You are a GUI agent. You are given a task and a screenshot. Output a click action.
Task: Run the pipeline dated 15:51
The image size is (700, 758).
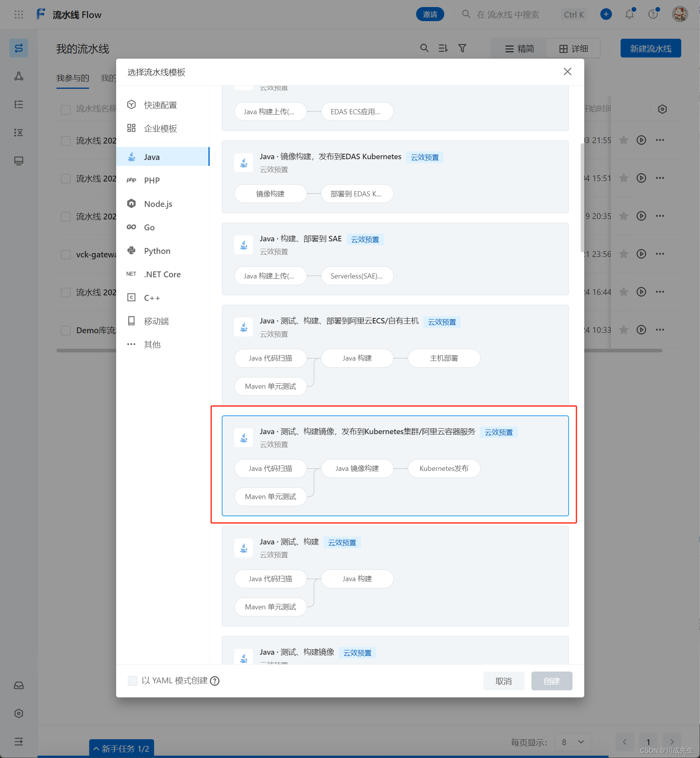pos(641,178)
